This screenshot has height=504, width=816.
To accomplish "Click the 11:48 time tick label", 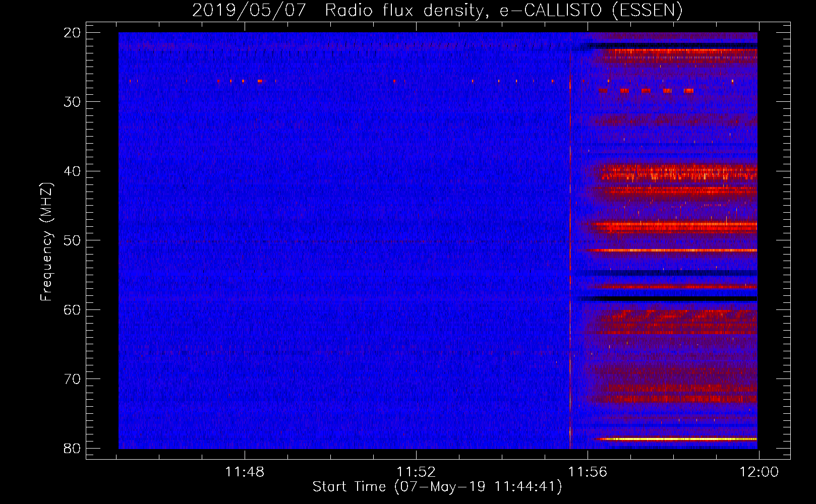I will (245, 472).
